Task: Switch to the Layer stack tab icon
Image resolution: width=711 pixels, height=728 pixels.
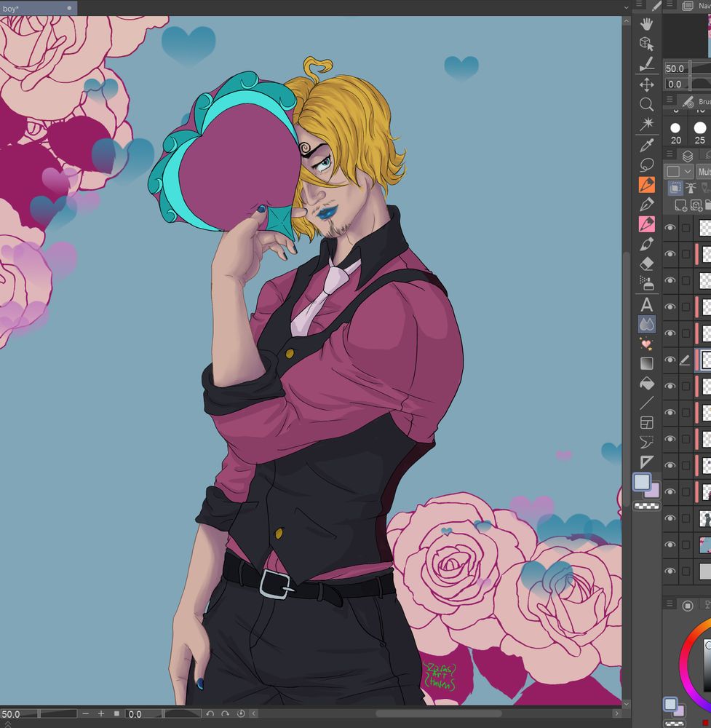Action: (687, 156)
